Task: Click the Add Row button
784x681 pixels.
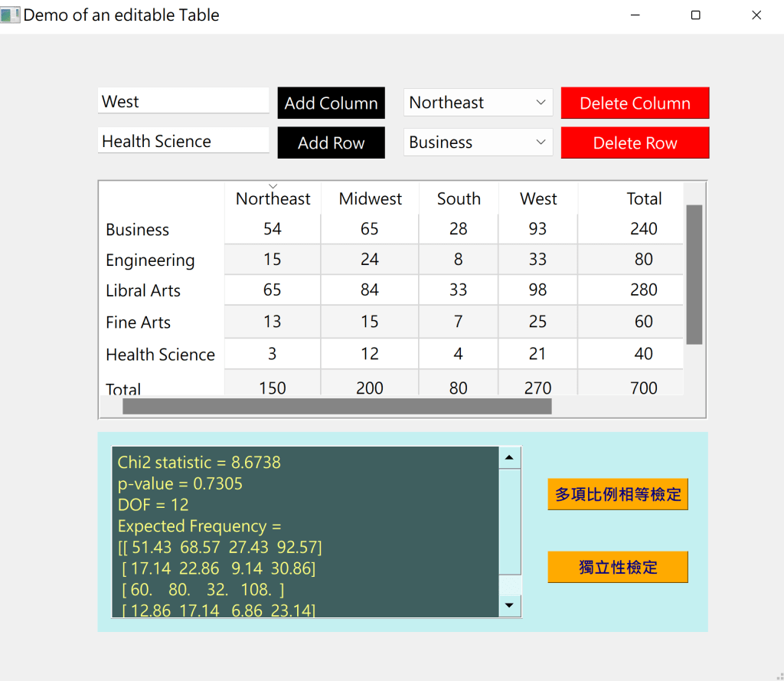Action: click(331, 143)
